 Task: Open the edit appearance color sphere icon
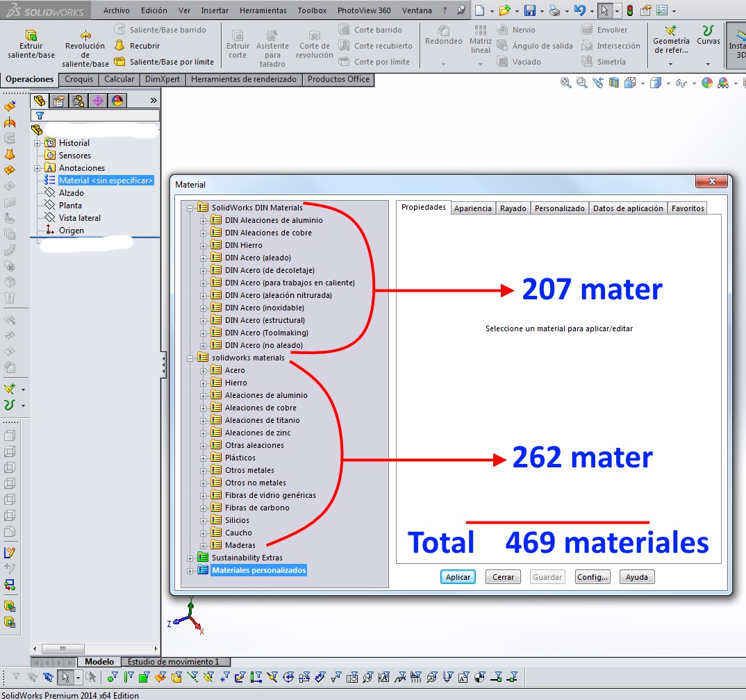tap(707, 83)
